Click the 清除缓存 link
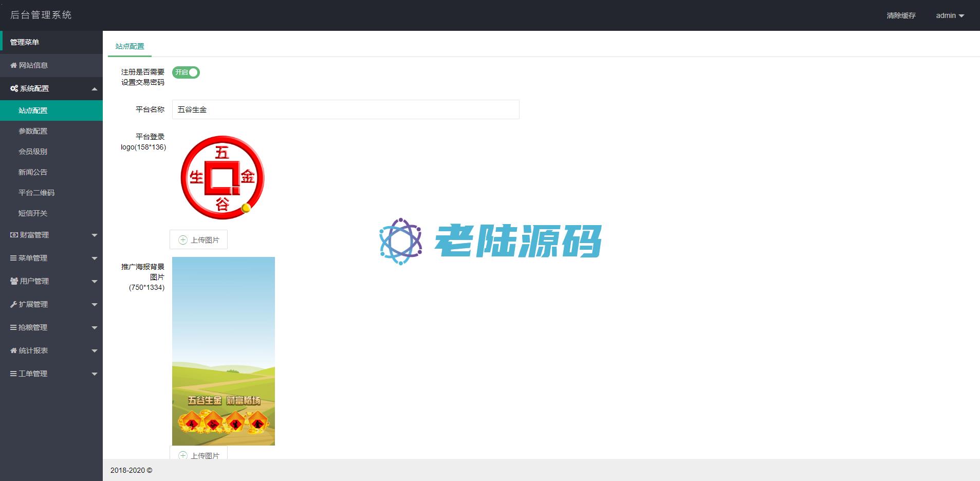 pyautogui.click(x=901, y=15)
